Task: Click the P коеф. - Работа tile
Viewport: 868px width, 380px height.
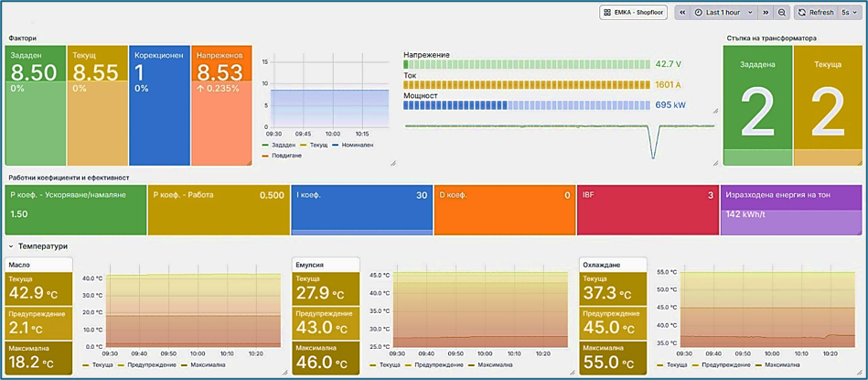Action: click(219, 210)
